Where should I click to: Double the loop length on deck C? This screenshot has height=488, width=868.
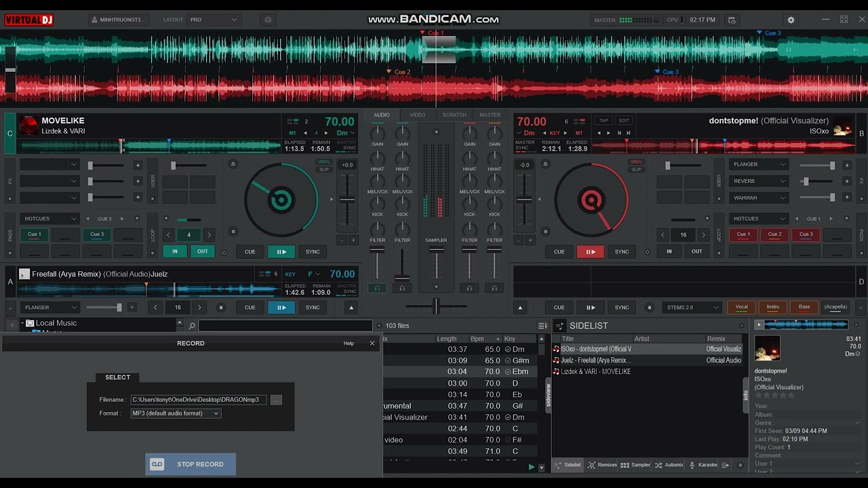[209, 235]
